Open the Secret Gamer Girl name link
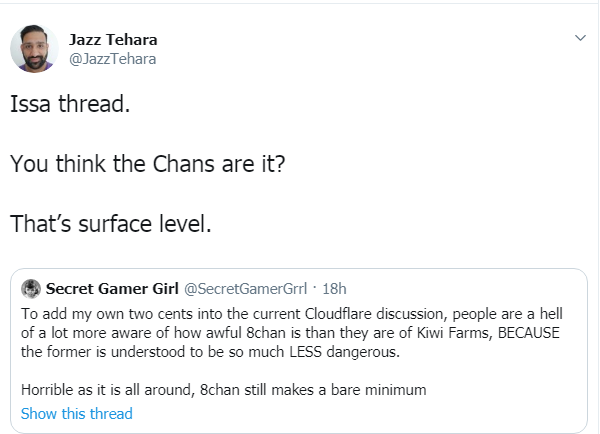This screenshot has height=434, width=600. [112, 289]
